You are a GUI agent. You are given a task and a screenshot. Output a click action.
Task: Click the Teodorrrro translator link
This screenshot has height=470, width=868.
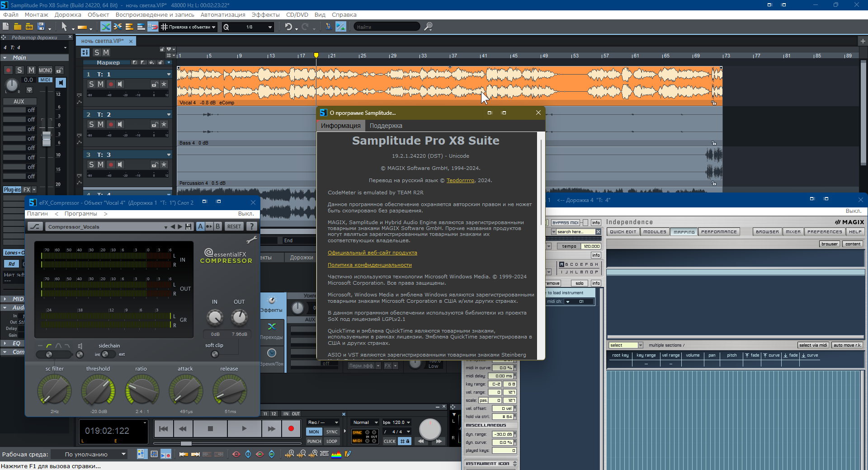pyautogui.click(x=460, y=180)
